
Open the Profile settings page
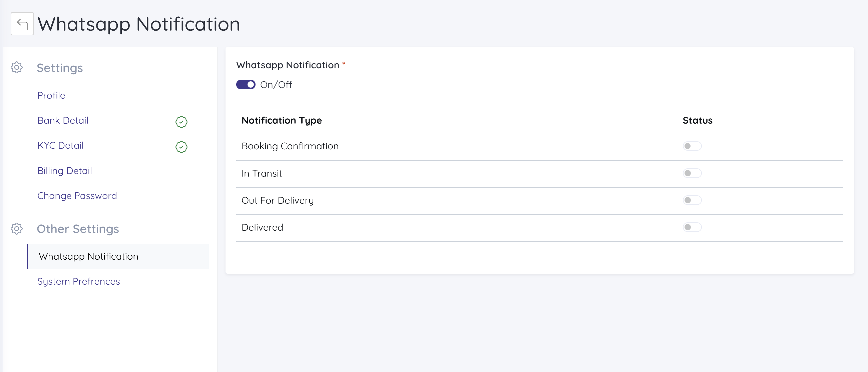pos(51,95)
